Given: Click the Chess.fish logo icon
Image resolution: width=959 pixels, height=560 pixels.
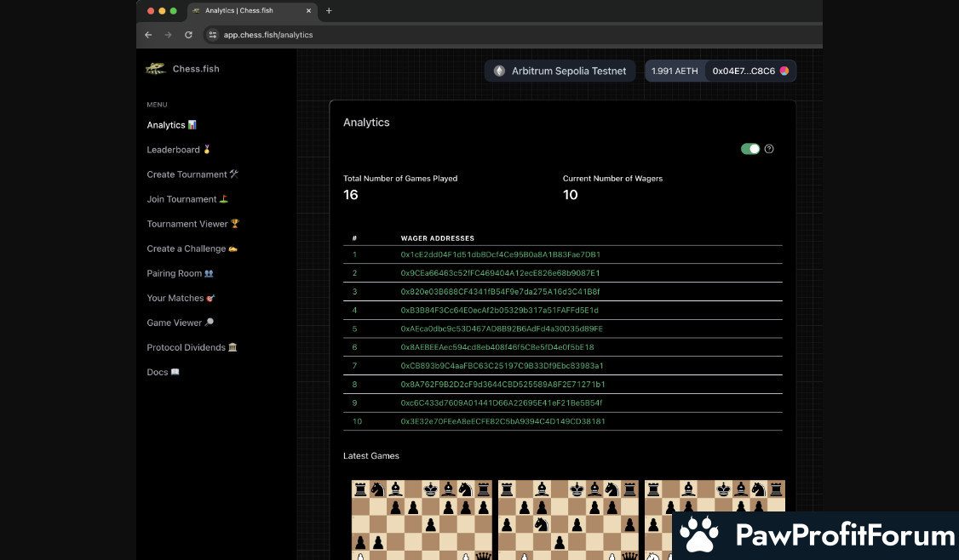Looking at the screenshot, I should (155, 68).
